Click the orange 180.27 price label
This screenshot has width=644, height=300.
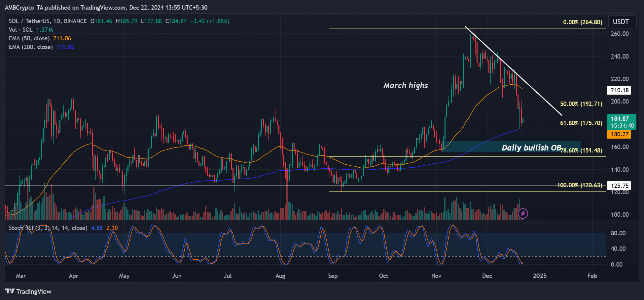(x=619, y=134)
